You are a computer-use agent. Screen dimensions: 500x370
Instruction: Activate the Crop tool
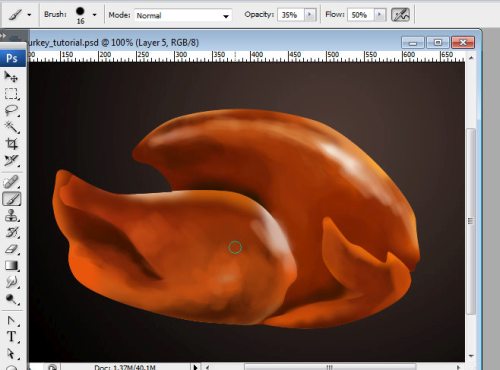tap(11, 144)
